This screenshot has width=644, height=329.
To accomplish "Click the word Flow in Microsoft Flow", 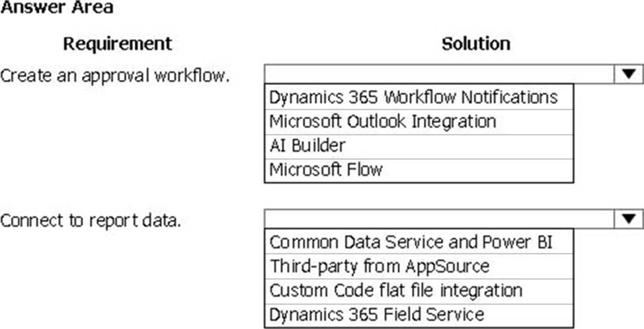I will (x=365, y=169).
